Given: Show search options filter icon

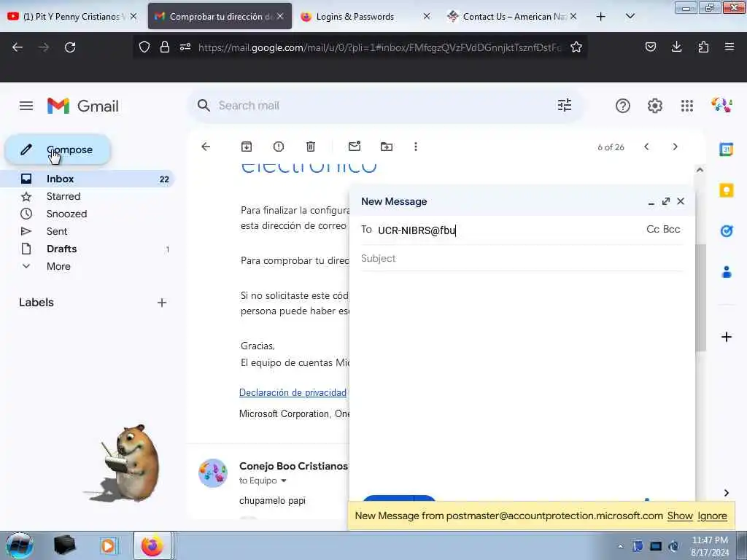Looking at the screenshot, I should point(565,105).
